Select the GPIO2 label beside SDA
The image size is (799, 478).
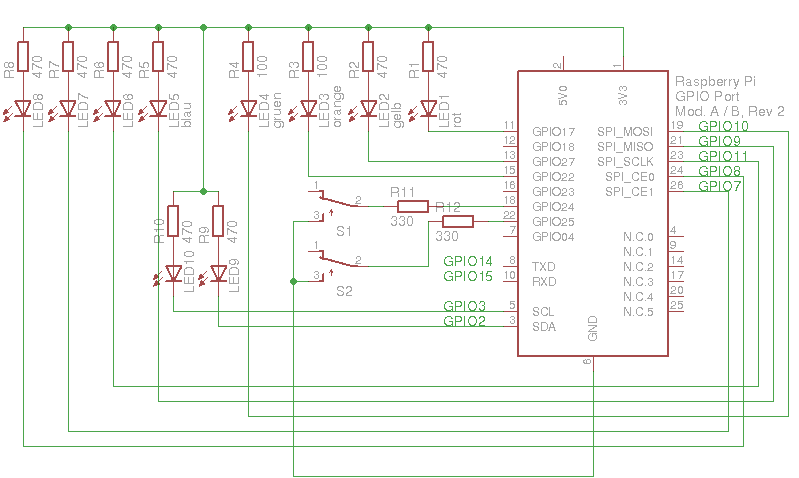[x=464, y=322]
